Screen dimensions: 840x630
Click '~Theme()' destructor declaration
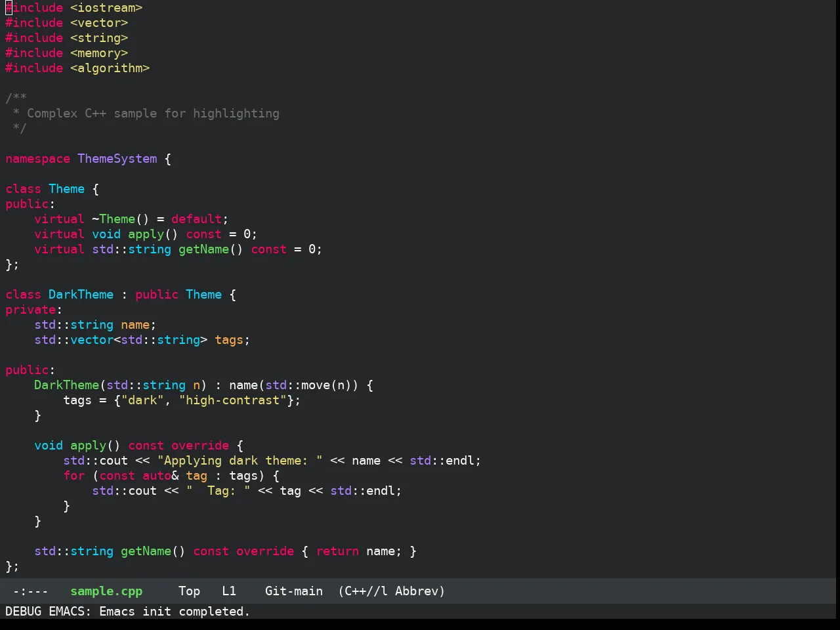(x=121, y=219)
